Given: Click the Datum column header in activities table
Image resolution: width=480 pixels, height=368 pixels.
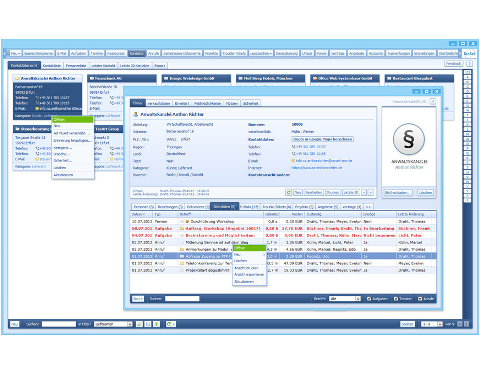Looking at the screenshot, I should tap(141, 214).
